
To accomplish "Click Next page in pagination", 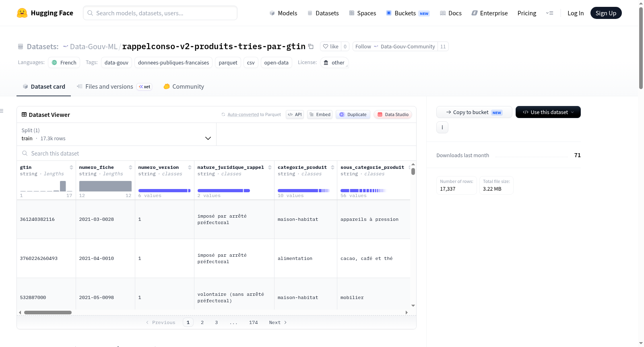I will click(x=278, y=322).
